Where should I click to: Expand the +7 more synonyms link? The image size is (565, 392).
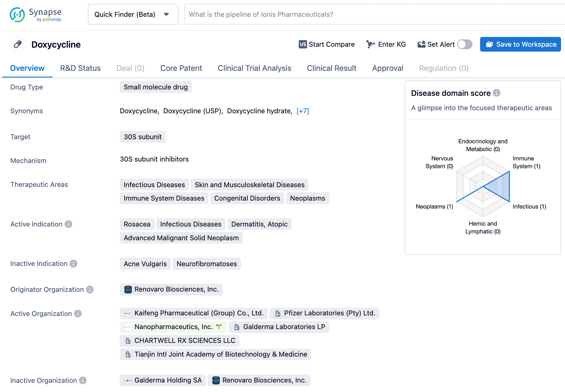coord(303,111)
